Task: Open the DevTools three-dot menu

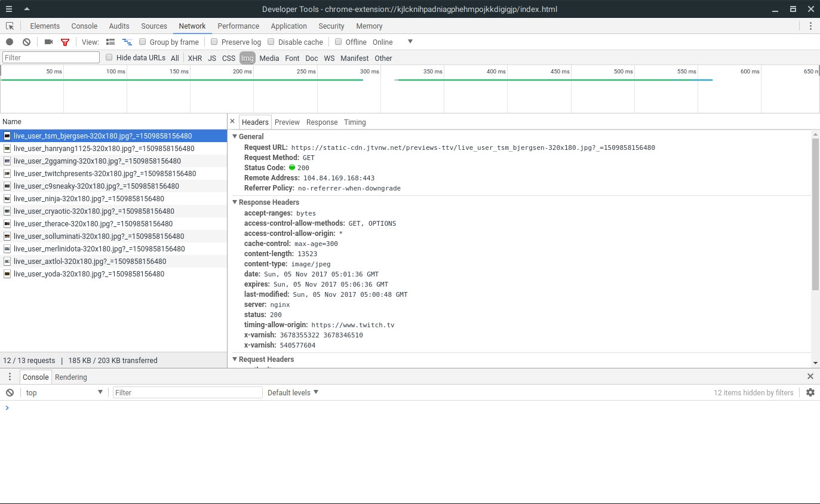Action: pos(810,26)
